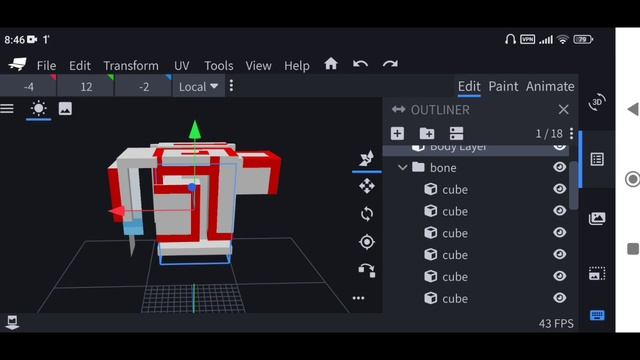Screen dimensions: 640x360
Task: Tap the Android home circle button
Action: tap(633, 179)
